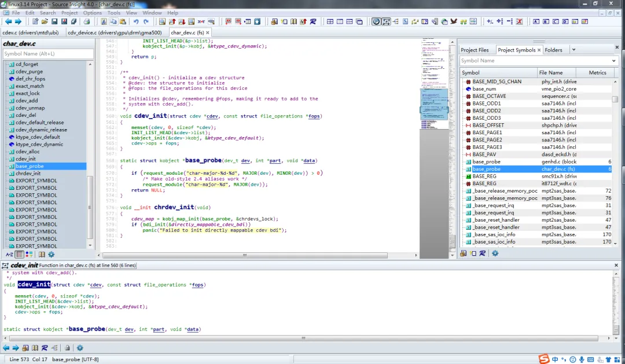The width and height of the screenshot is (625, 364).
Task: Click the gear icon below the symbol list
Action: pos(51,254)
